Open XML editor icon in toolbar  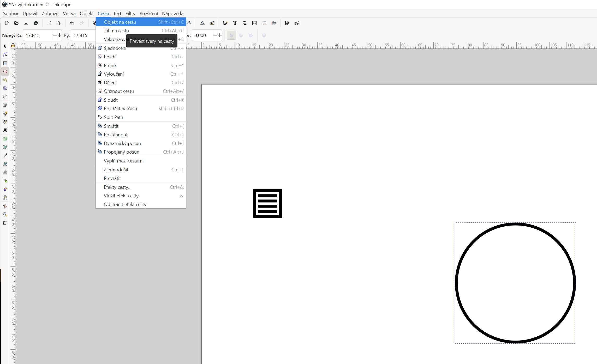pos(254,23)
